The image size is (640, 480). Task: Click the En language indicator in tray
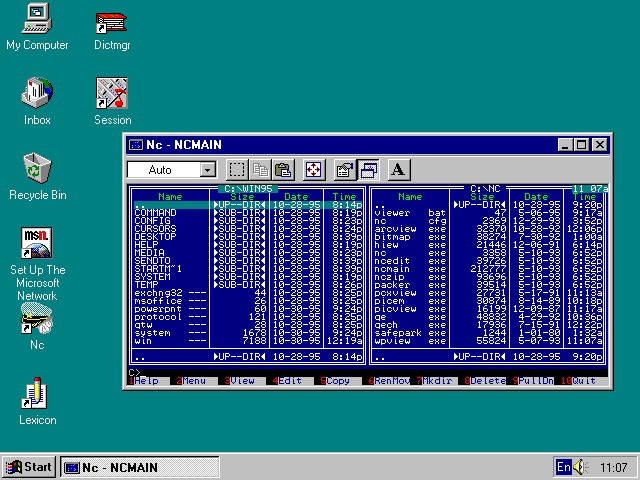564,467
